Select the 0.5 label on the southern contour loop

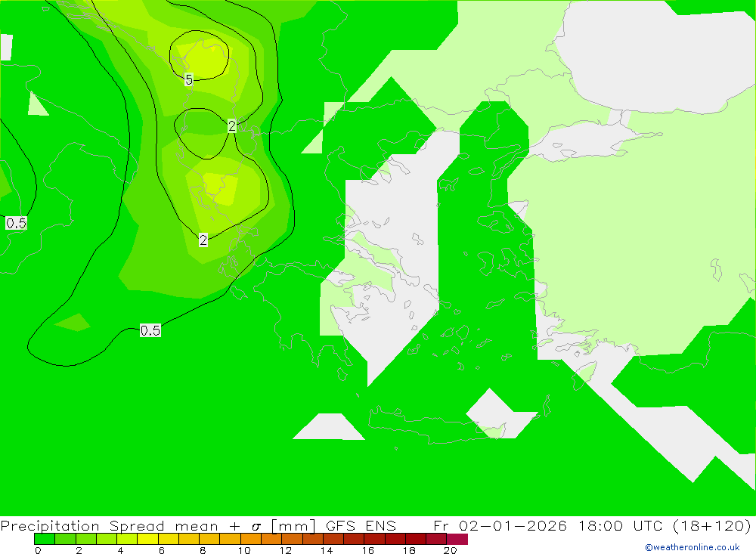pyautogui.click(x=150, y=331)
